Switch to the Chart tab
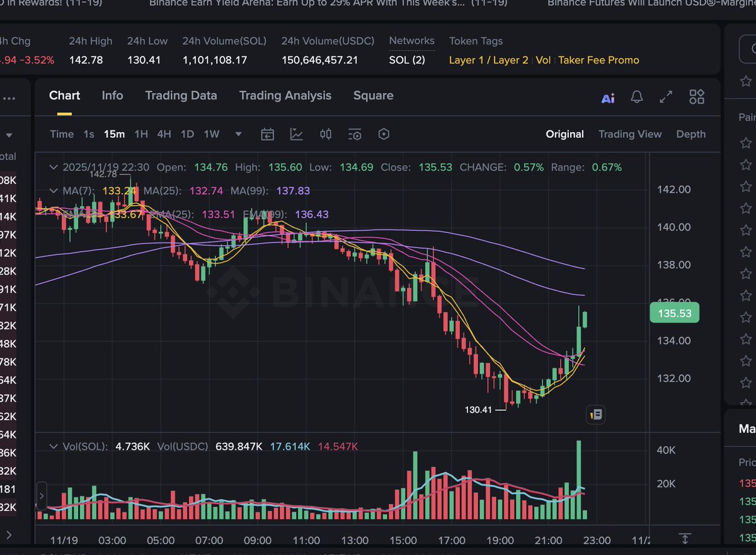The image size is (756, 555). [x=64, y=96]
